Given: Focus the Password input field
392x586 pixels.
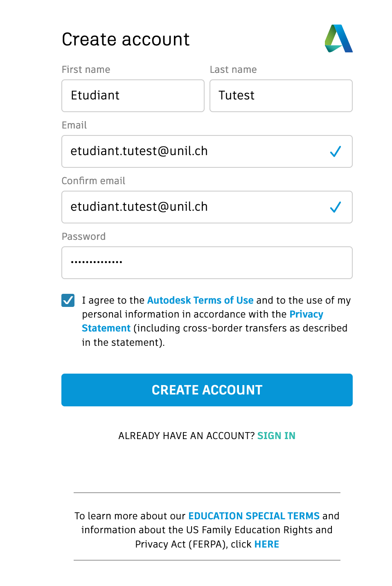Looking at the screenshot, I should 207,263.
